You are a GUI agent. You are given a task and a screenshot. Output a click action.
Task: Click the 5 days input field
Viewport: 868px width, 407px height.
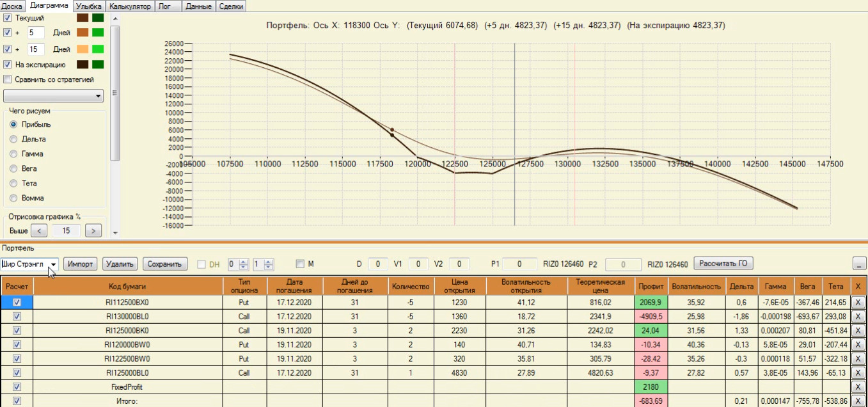pos(36,32)
